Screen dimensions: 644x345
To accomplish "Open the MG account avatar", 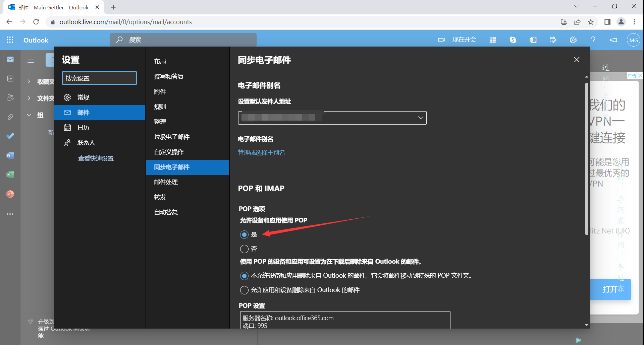I will (634, 40).
